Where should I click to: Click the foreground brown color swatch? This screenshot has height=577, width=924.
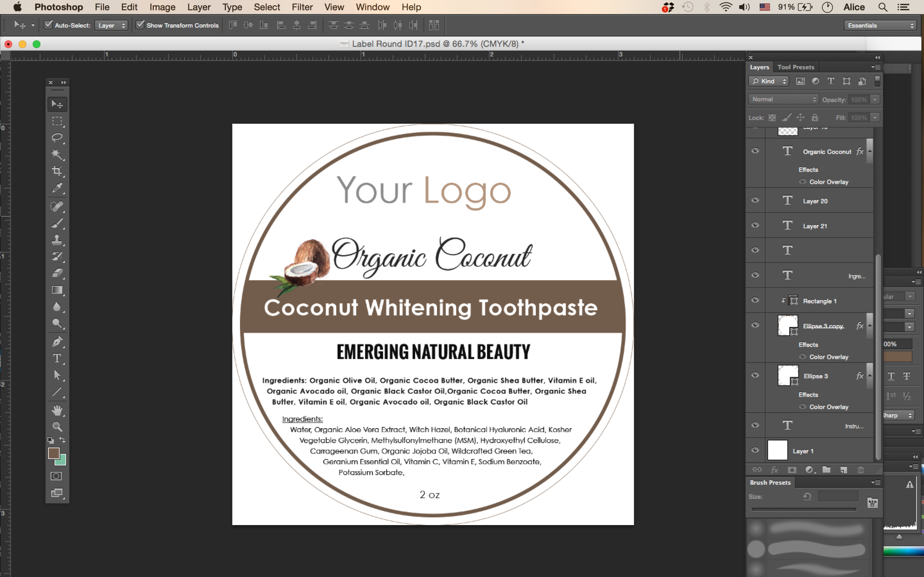(54, 453)
